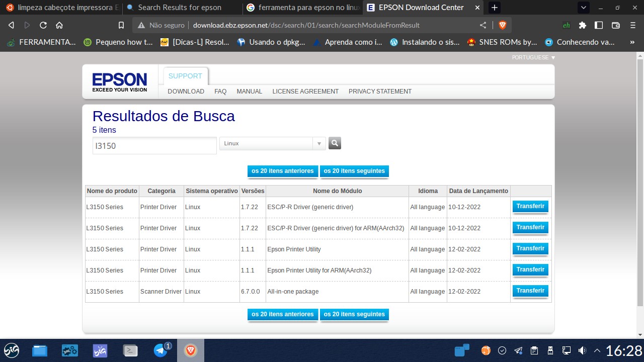This screenshot has width=644, height=362.
Task: Click the share icon in address bar
Action: (x=483, y=25)
